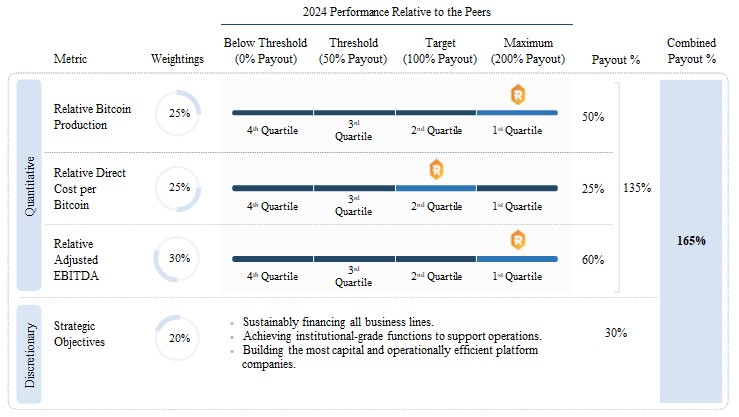Click the orange R marker on the Bitcoin Production bar
Image resolution: width=739 pixels, height=417 pixels.
click(x=517, y=96)
